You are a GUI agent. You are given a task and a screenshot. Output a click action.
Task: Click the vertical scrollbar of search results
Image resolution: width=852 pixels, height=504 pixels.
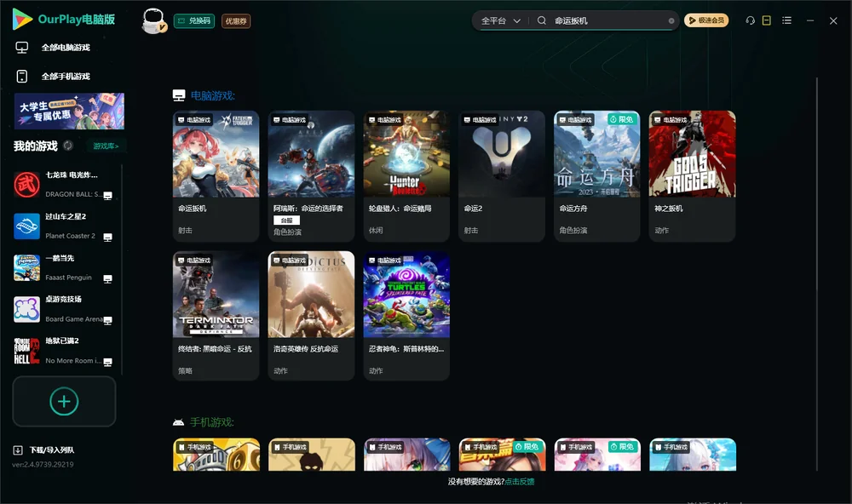pyautogui.click(x=817, y=274)
